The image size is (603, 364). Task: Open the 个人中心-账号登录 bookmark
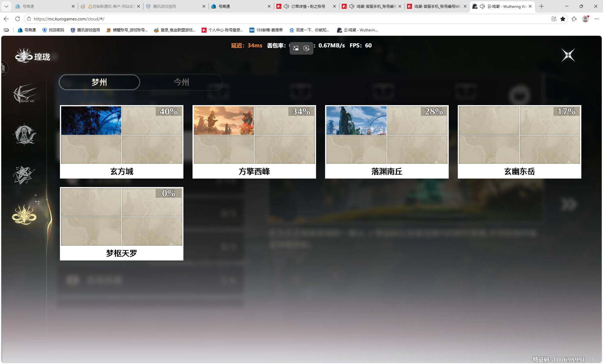pos(222,30)
